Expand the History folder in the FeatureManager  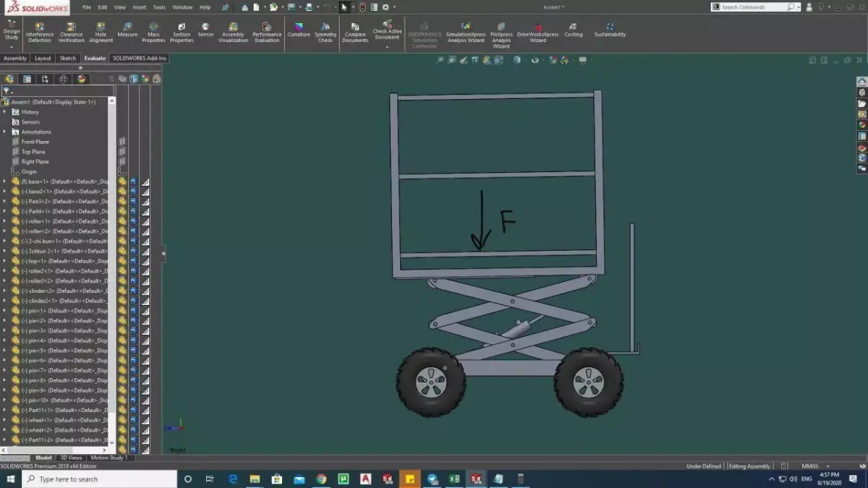click(6, 111)
